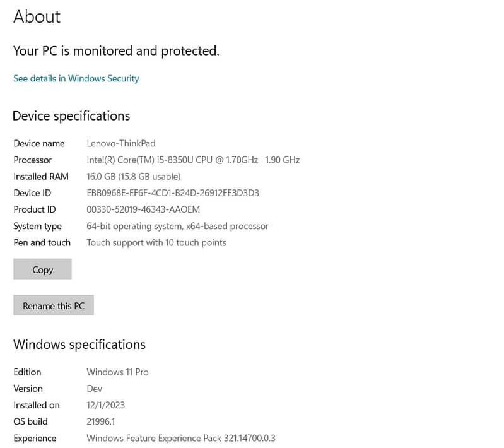Click the Windows specifications heading
This screenshot has height=448, width=504.
(x=79, y=345)
